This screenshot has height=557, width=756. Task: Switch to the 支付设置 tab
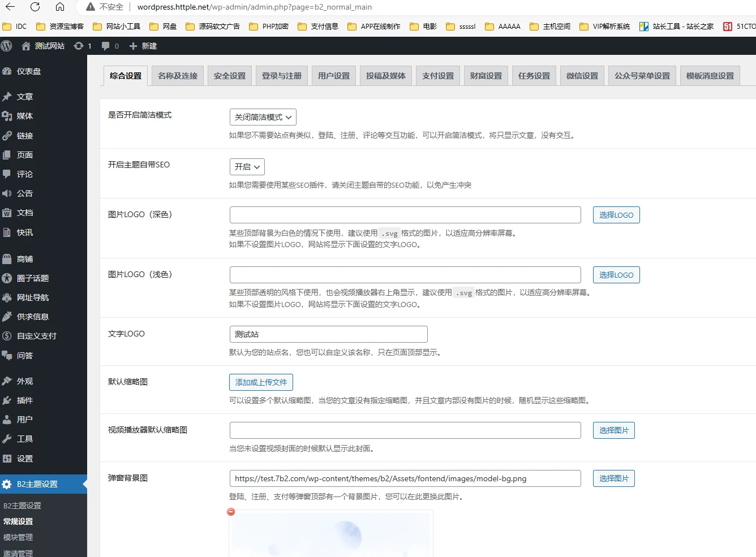coord(438,76)
